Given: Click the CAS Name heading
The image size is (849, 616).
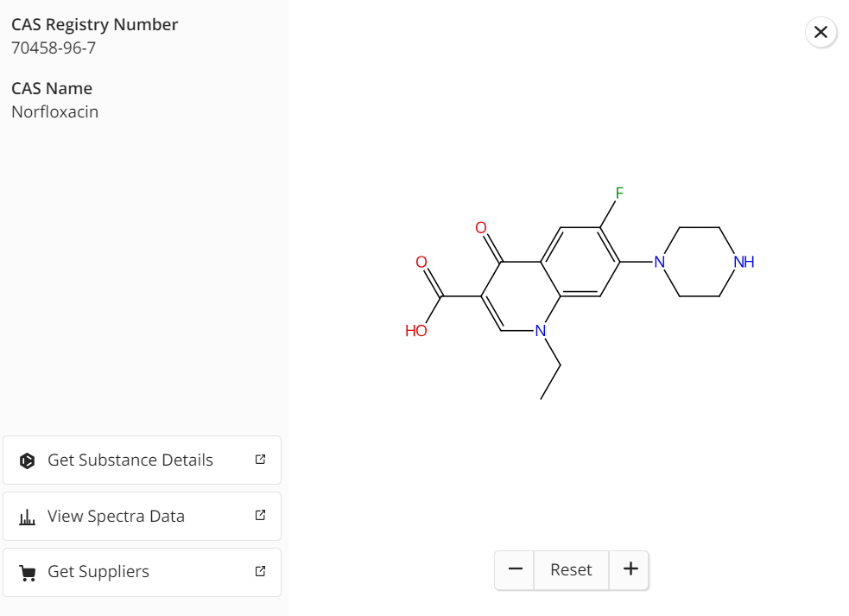Looking at the screenshot, I should tap(52, 88).
